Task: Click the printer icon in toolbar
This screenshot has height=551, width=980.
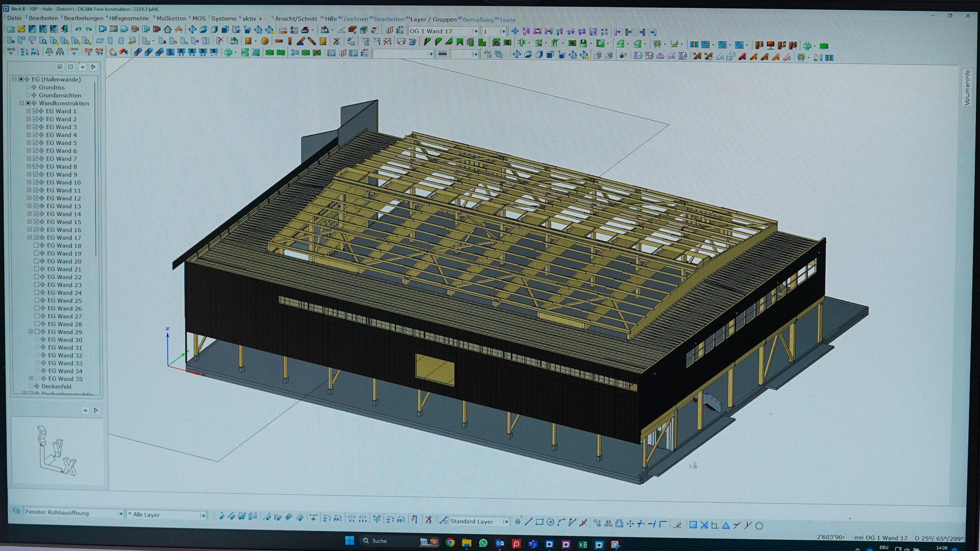Action: [x=305, y=30]
